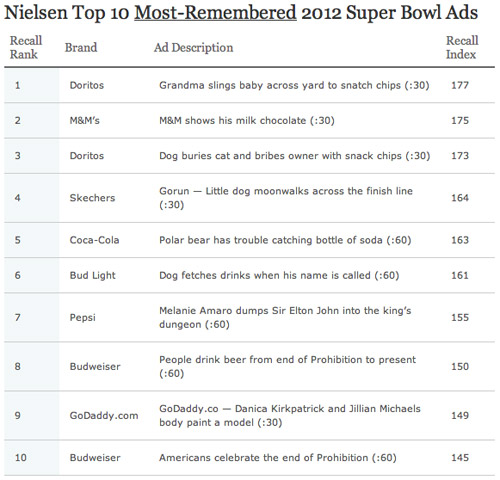Viewport: 500px width, 480px height.
Task: Click the Ad Description column header
Action: [193, 48]
